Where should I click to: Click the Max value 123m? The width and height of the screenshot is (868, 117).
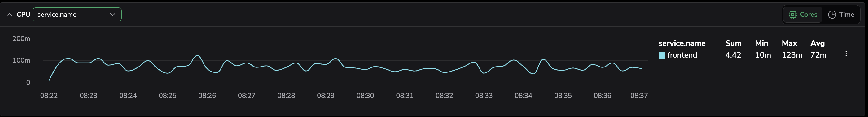coord(792,55)
